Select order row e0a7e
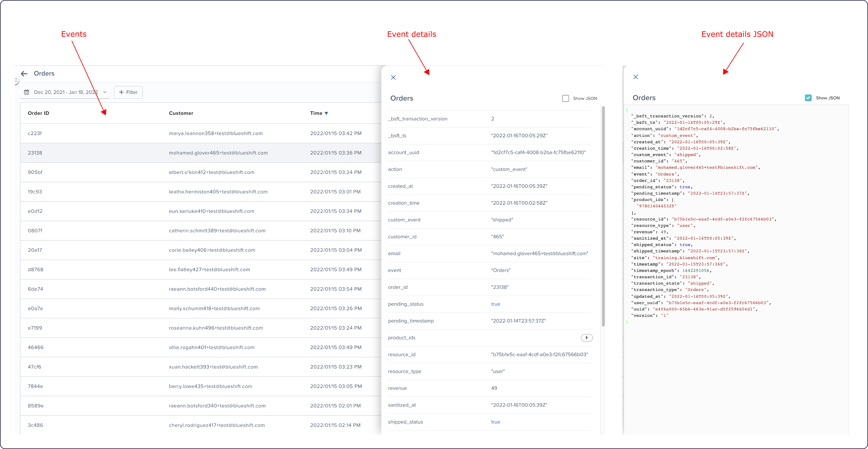The image size is (868, 449). click(200, 309)
